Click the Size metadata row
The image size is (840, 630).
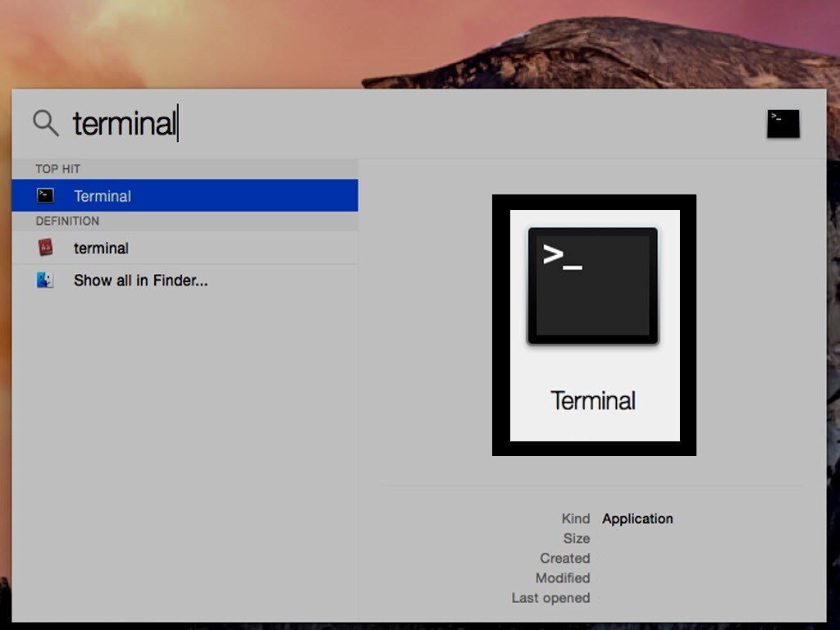(576, 538)
